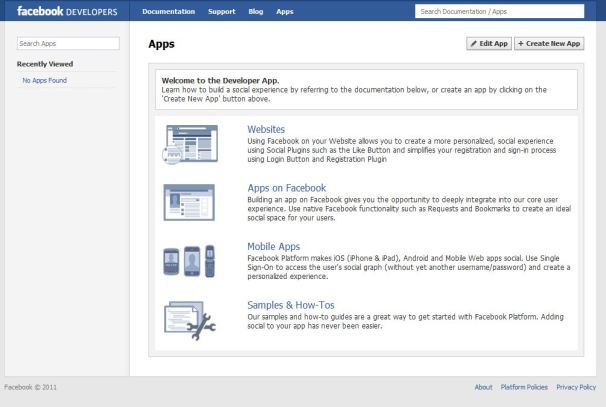Open the Apps on Facebook illustration

point(189,203)
